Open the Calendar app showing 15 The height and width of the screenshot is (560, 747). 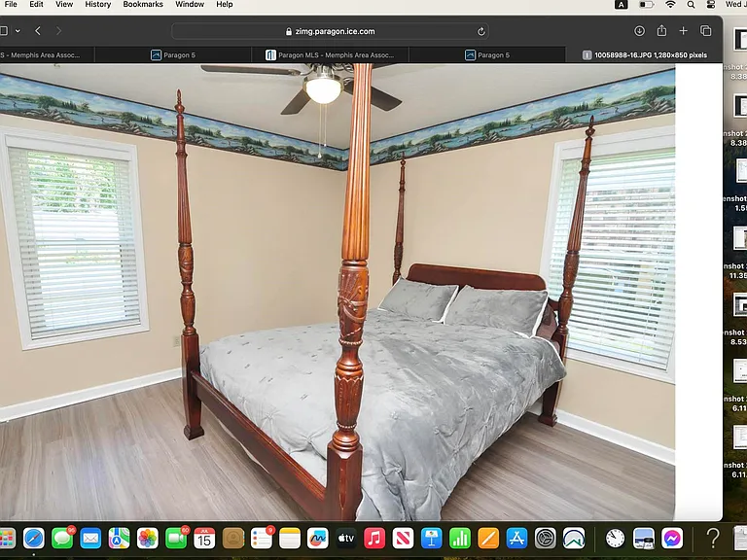pos(204,539)
